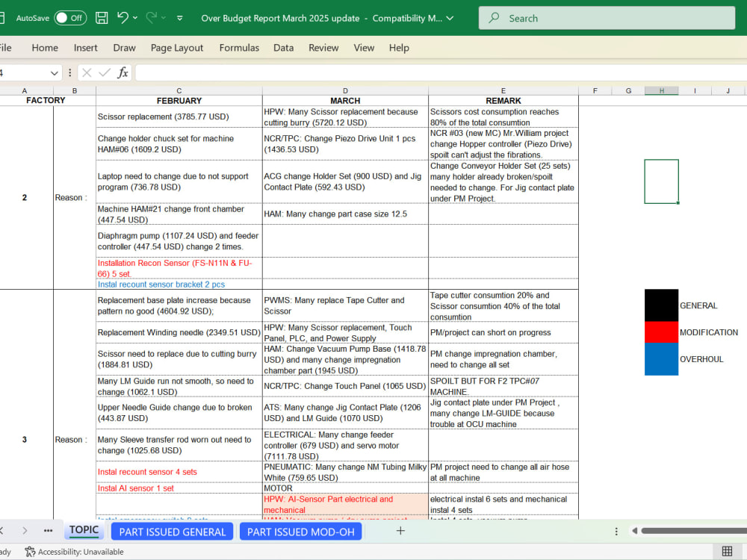Click the Redo arrow icon
This screenshot has height=560, width=747.
click(x=151, y=18)
